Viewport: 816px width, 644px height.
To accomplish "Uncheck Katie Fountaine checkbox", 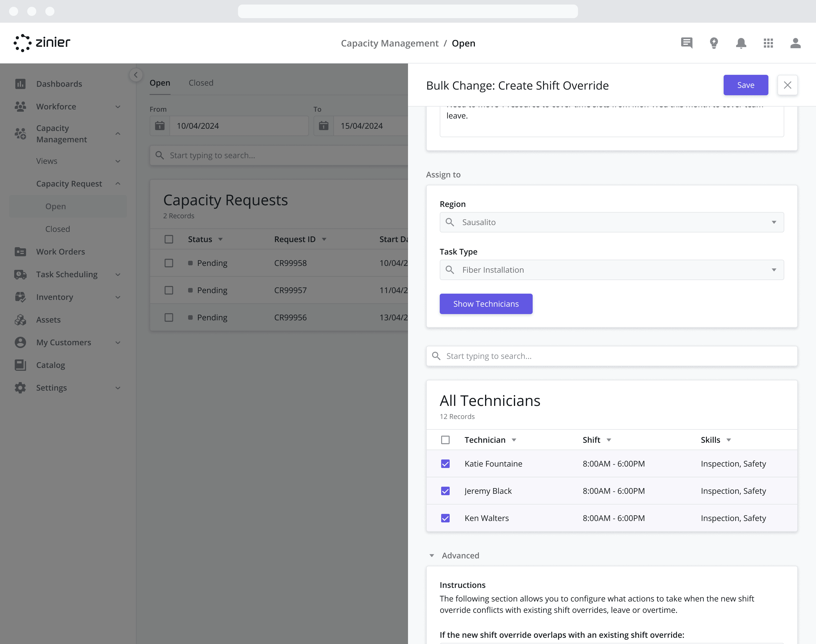I will click(445, 463).
